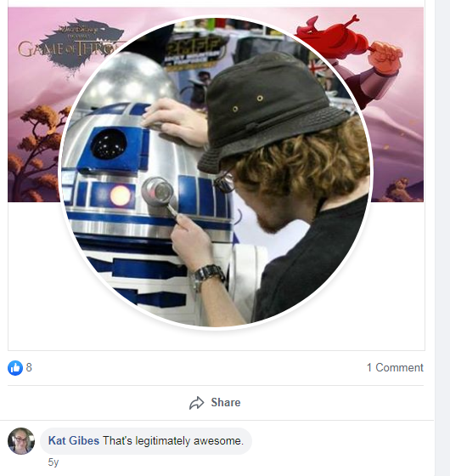Click the wolf sigil logo on cover
The image size is (450, 476).
[82, 46]
